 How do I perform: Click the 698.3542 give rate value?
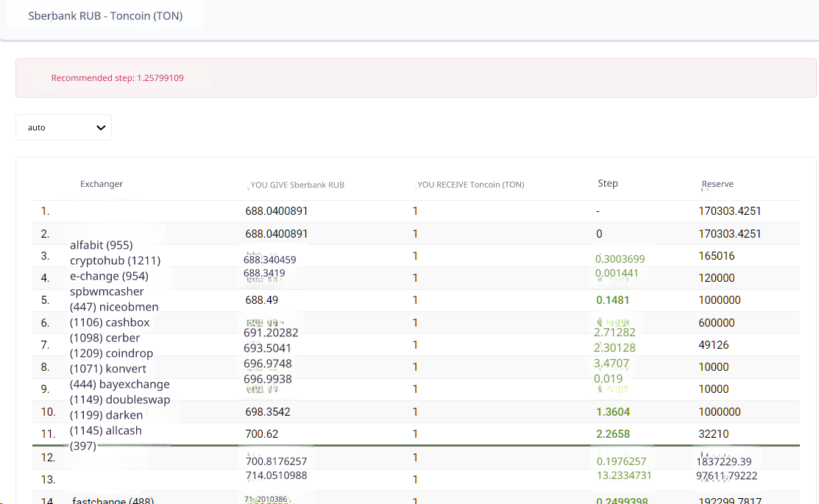click(x=268, y=412)
